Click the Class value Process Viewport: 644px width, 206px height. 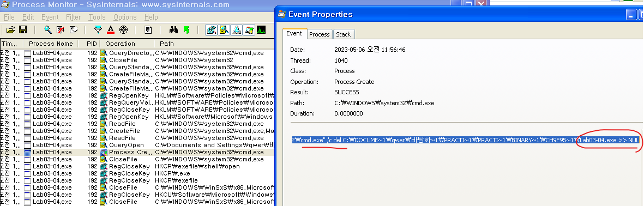point(345,71)
